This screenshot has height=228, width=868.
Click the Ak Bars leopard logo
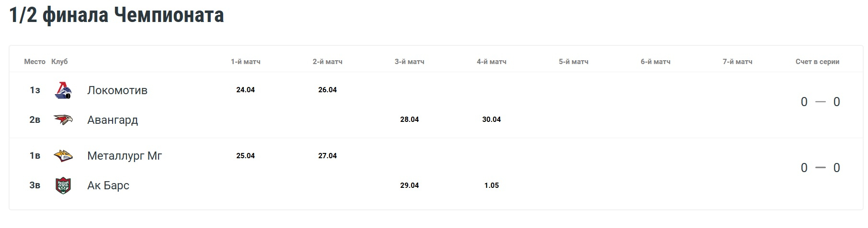pos(63,185)
